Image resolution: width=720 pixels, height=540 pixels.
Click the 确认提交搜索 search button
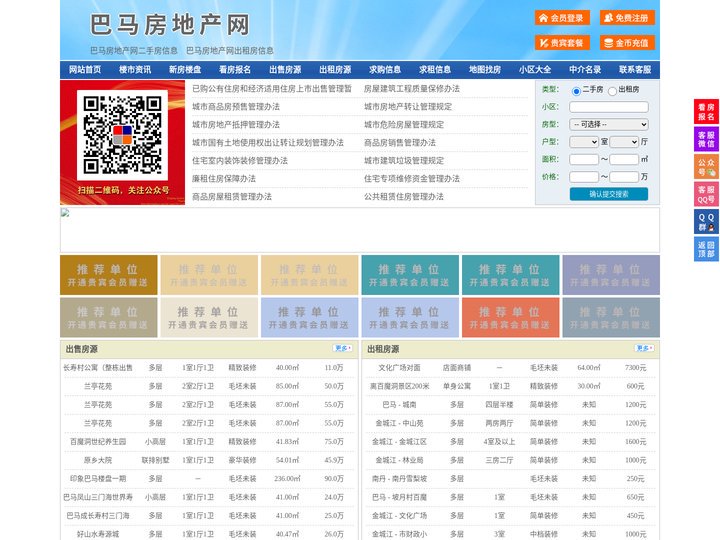coord(609,194)
